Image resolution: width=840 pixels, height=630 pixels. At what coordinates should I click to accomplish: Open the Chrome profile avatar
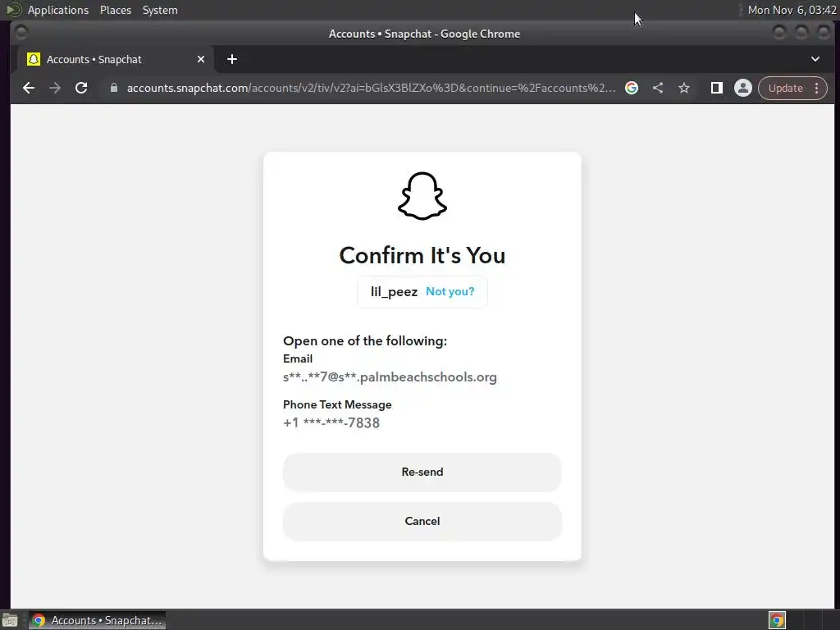tap(743, 88)
